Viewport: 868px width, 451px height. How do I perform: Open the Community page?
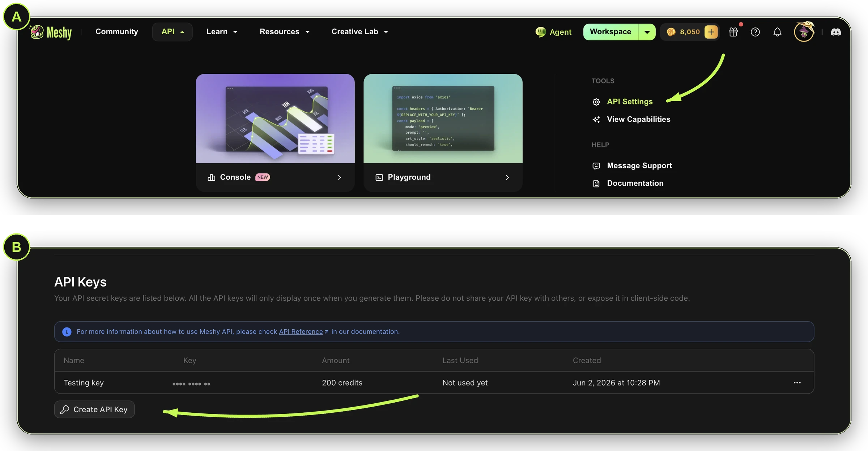tap(117, 32)
